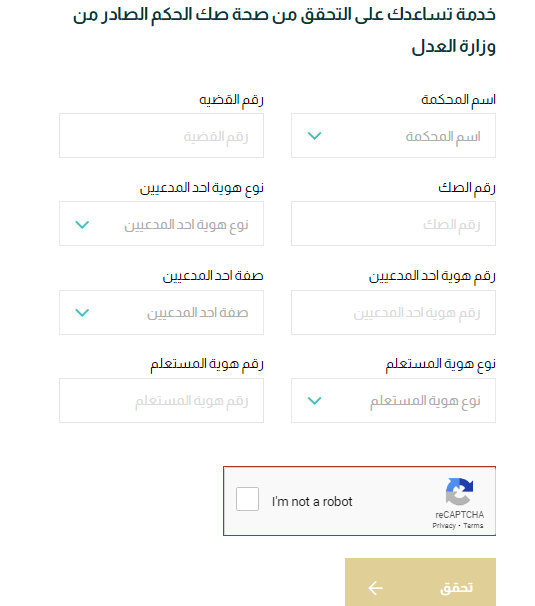
Task: Open the اسم المحكمة dropdown
Action: pos(393,136)
